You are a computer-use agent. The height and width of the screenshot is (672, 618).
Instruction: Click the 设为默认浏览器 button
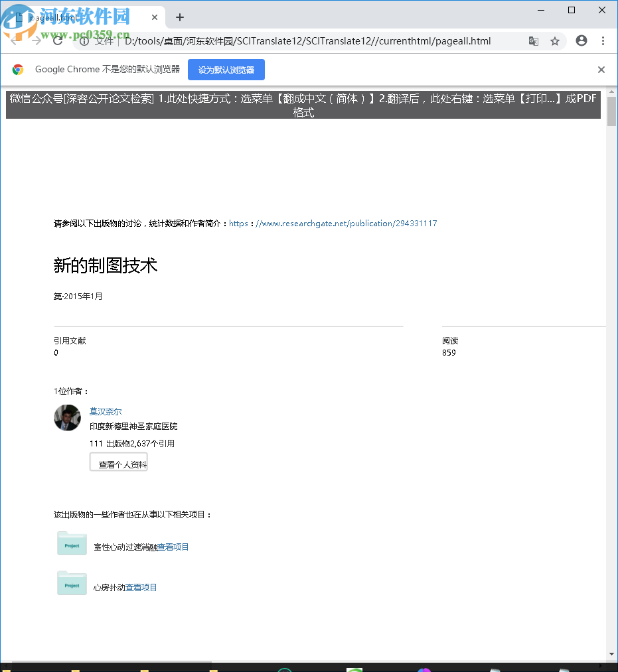(x=227, y=69)
